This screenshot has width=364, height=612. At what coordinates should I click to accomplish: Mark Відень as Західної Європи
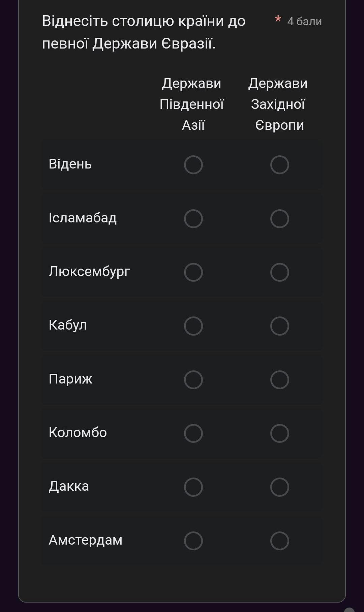point(279,165)
